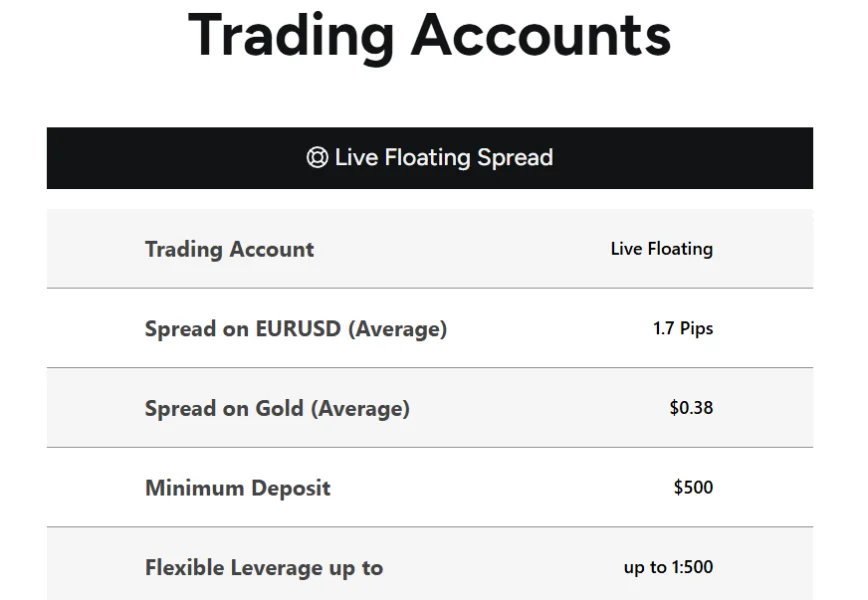Click the word 'Spread' in the black banner
868x600 pixels.
(515, 158)
